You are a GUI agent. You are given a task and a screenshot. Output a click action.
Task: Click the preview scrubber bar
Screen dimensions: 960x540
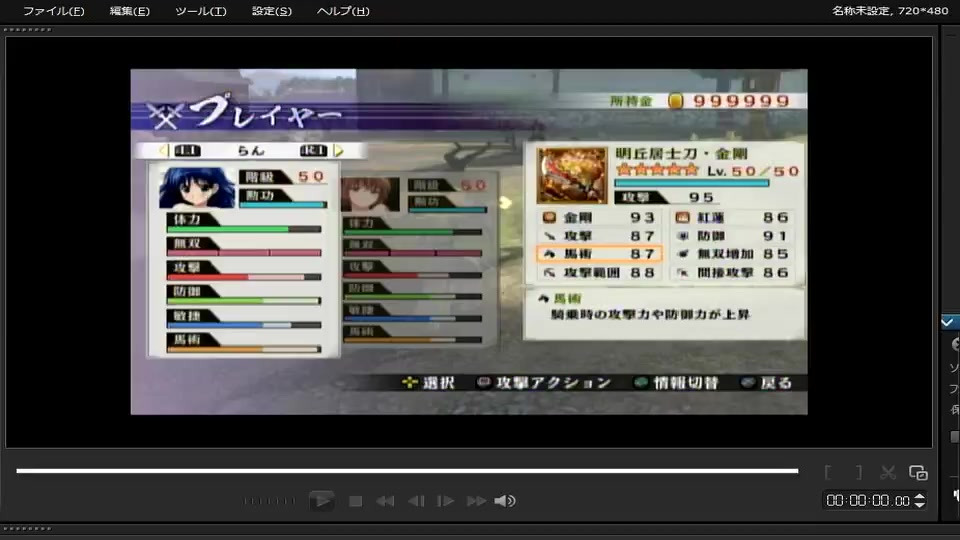point(407,471)
